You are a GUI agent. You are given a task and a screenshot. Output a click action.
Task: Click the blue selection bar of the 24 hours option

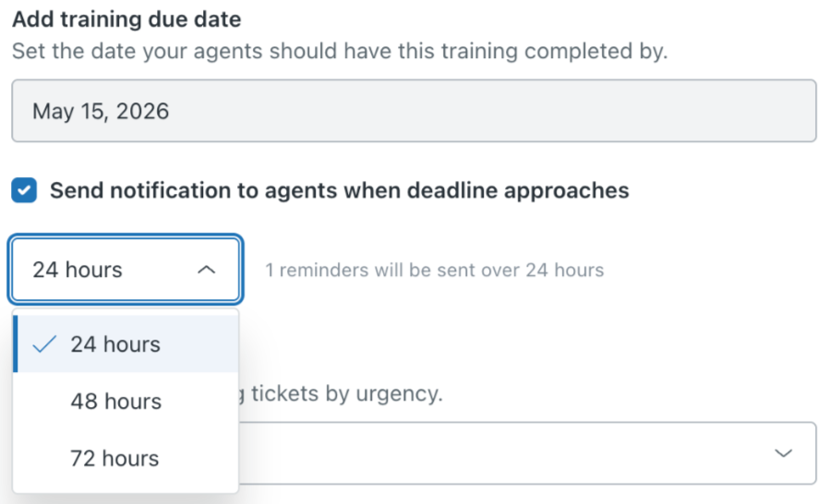tap(16, 344)
